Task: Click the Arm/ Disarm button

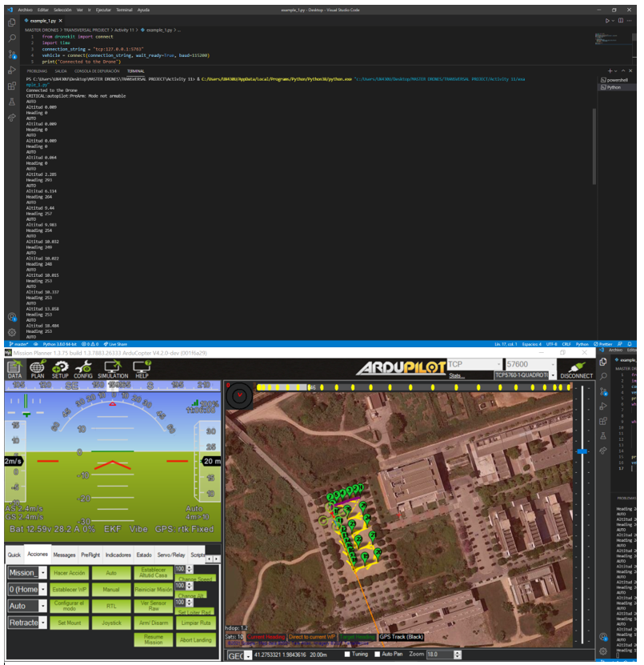Action: point(152,623)
